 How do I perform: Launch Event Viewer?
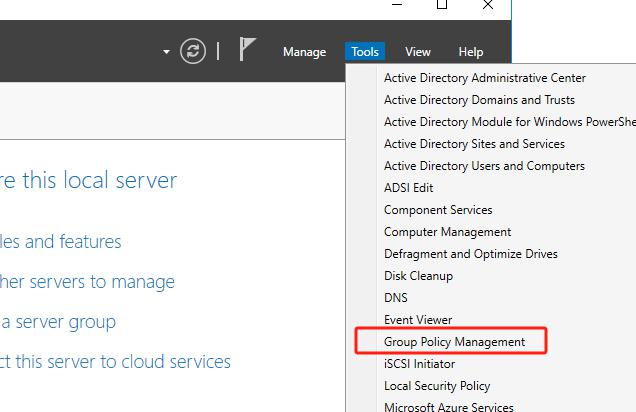pos(418,320)
